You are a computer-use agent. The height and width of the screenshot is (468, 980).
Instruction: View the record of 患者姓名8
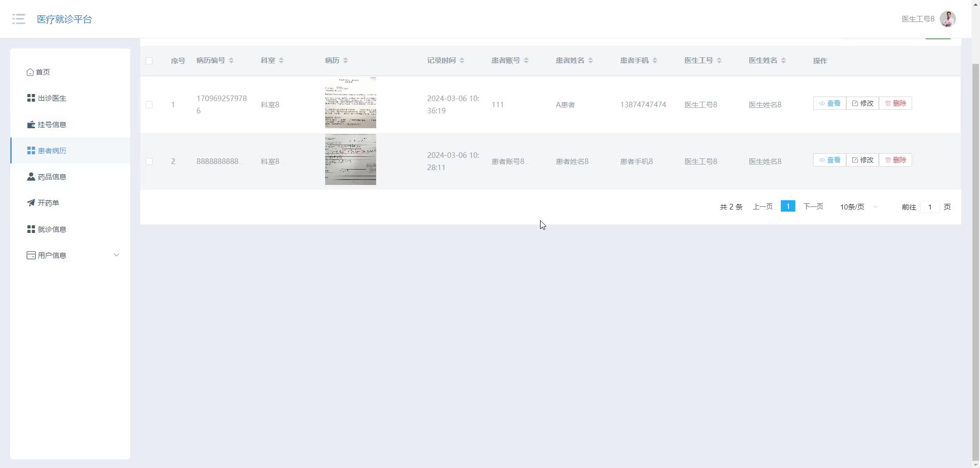tap(829, 160)
